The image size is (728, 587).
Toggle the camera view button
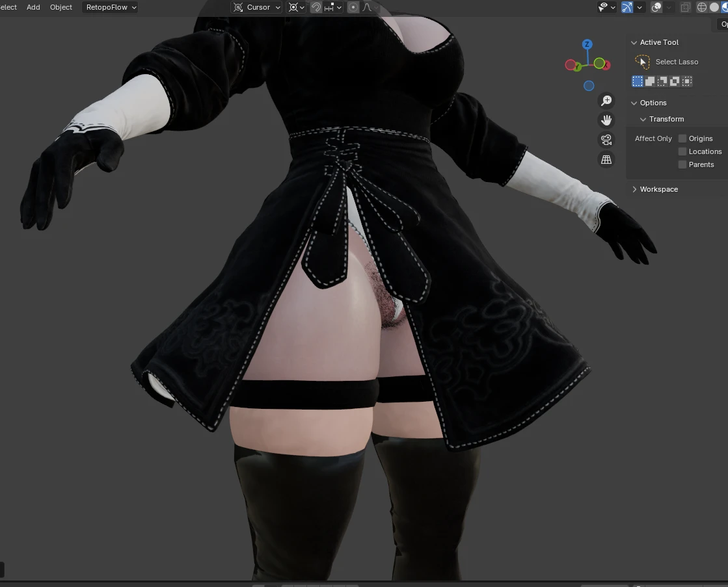point(606,140)
